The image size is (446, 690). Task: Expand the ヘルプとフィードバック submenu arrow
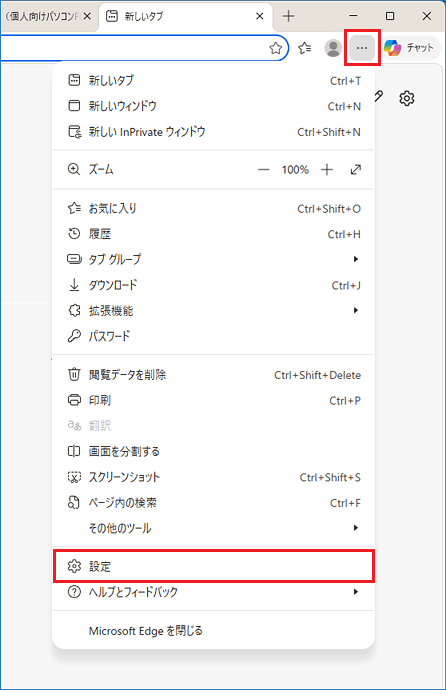(x=356, y=592)
